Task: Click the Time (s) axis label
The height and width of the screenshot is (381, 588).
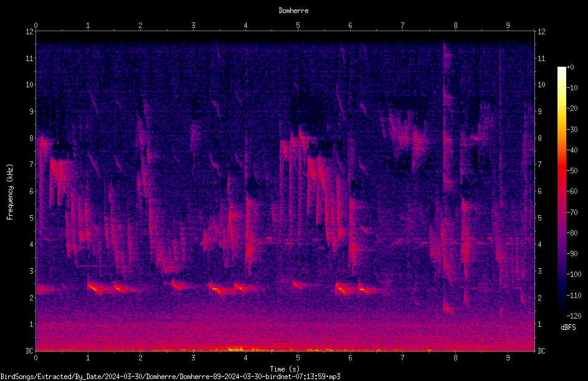Action: 285,369
